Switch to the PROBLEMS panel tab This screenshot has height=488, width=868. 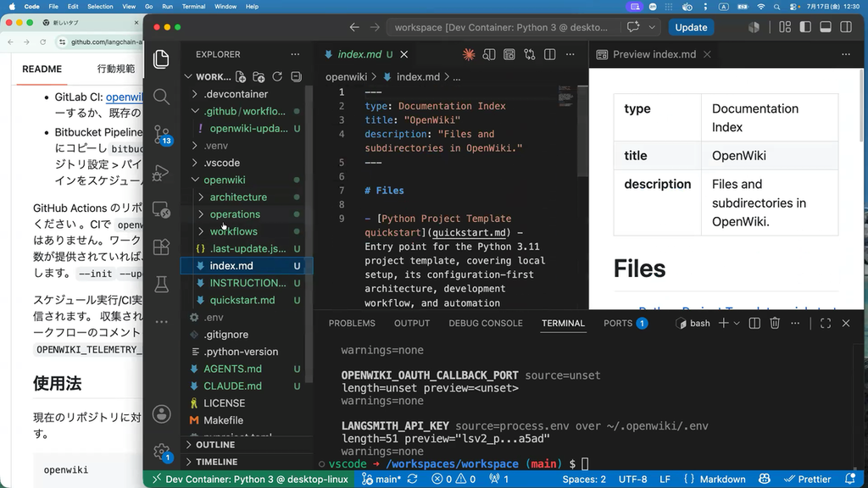pos(352,323)
